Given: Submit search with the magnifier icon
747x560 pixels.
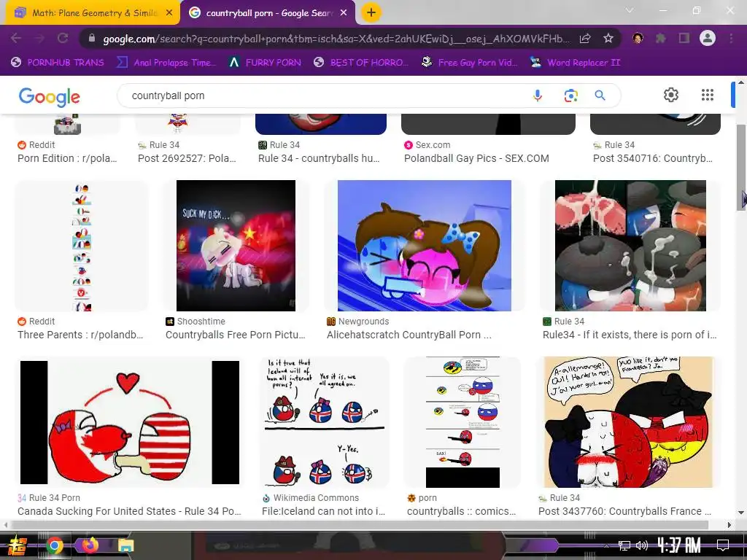Looking at the screenshot, I should point(600,96).
